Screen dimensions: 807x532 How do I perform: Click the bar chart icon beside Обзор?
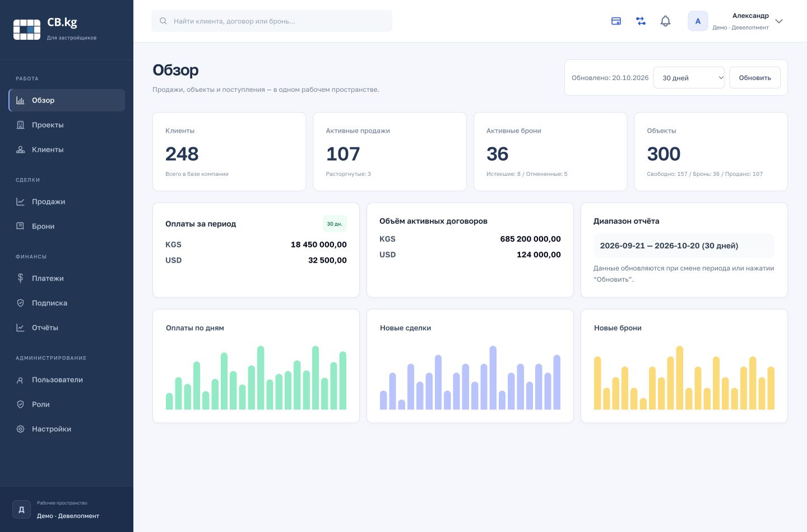tap(20, 100)
